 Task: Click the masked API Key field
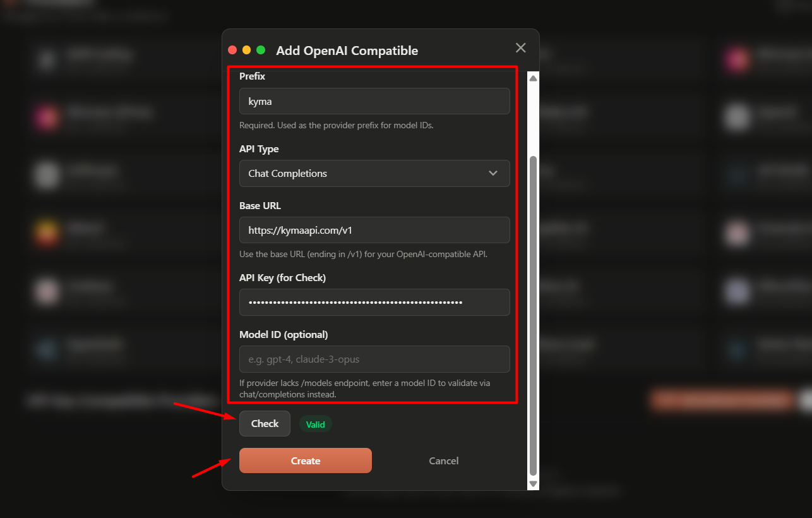[374, 302]
